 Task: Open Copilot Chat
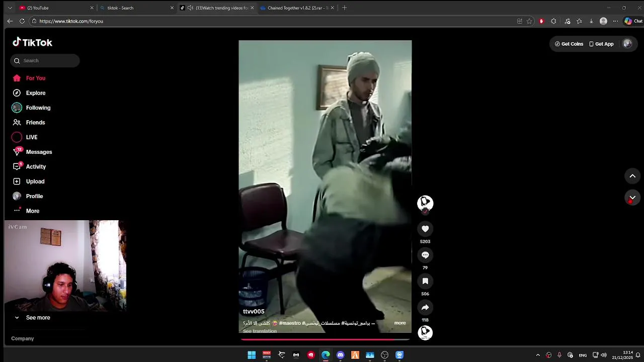[633, 21]
